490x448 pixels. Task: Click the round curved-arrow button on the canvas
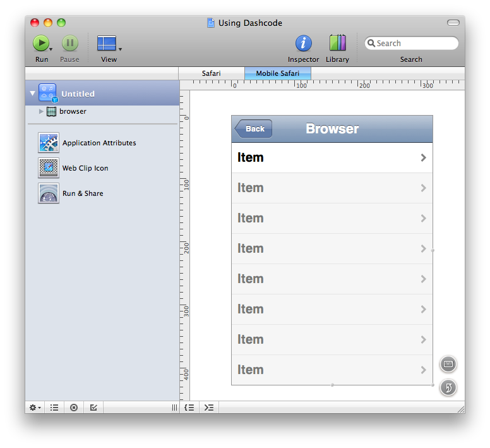click(x=448, y=388)
